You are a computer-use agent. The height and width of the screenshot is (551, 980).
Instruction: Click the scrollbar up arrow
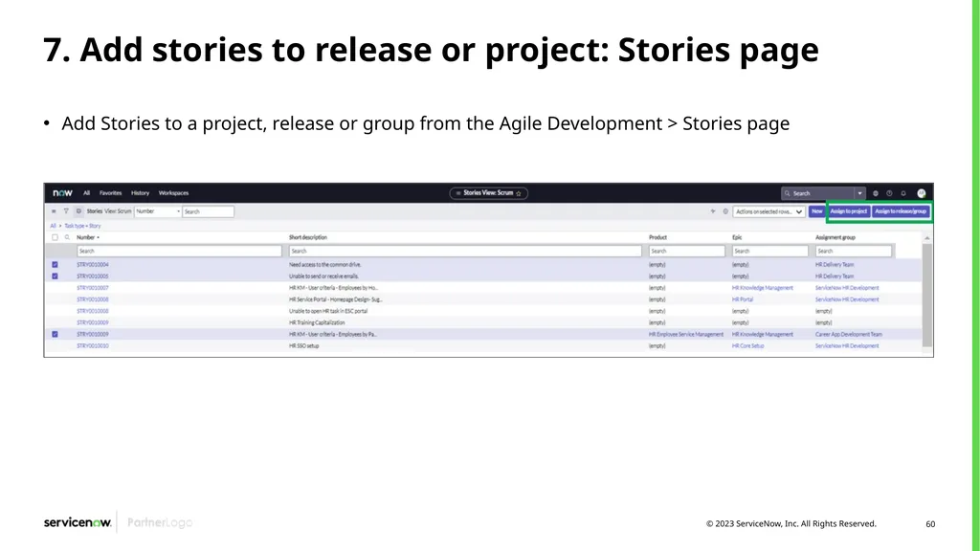pyautogui.click(x=926, y=238)
